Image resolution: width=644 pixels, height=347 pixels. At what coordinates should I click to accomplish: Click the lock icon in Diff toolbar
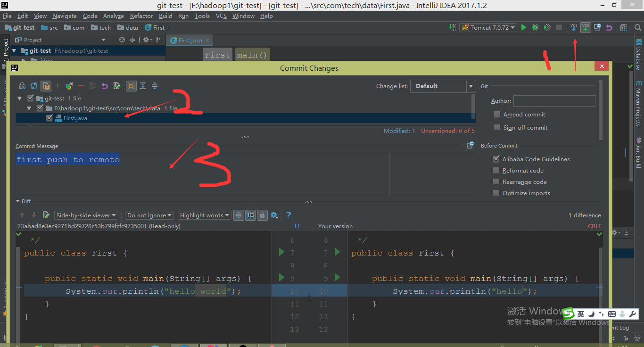[262, 215]
